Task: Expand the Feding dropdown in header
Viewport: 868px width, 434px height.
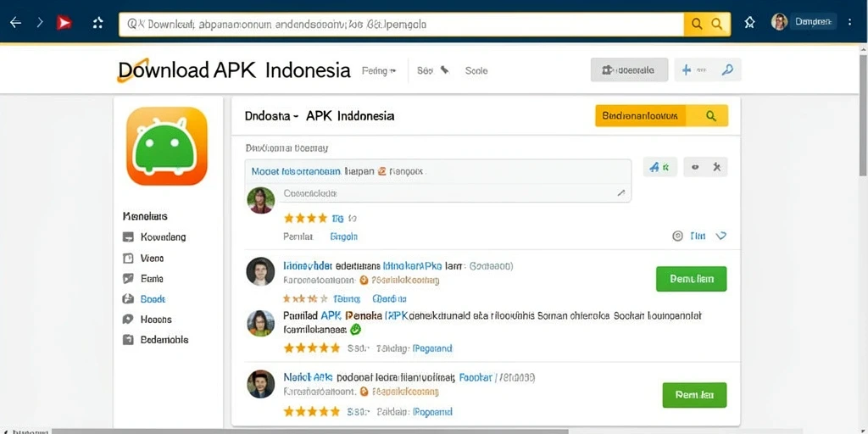Action: pos(379,71)
